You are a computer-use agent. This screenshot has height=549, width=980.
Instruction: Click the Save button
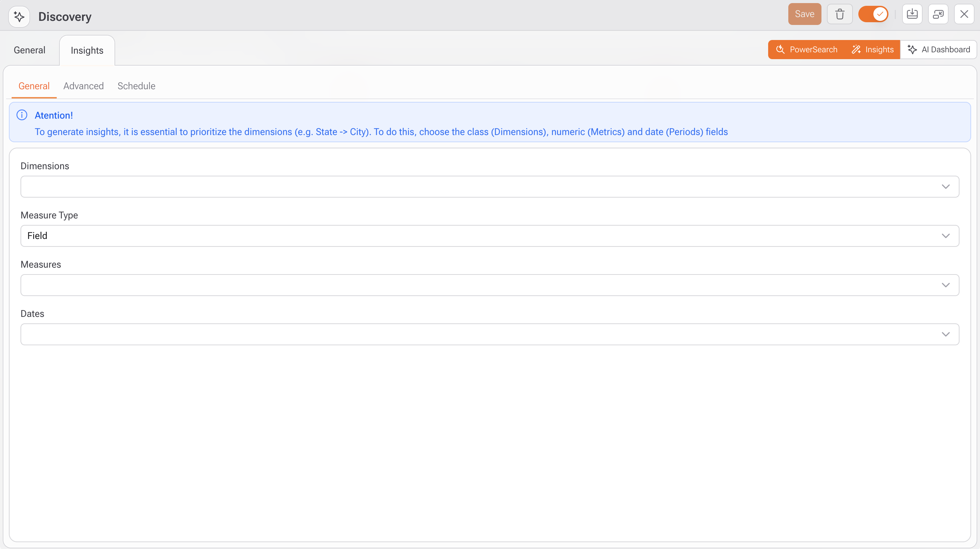pos(804,14)
